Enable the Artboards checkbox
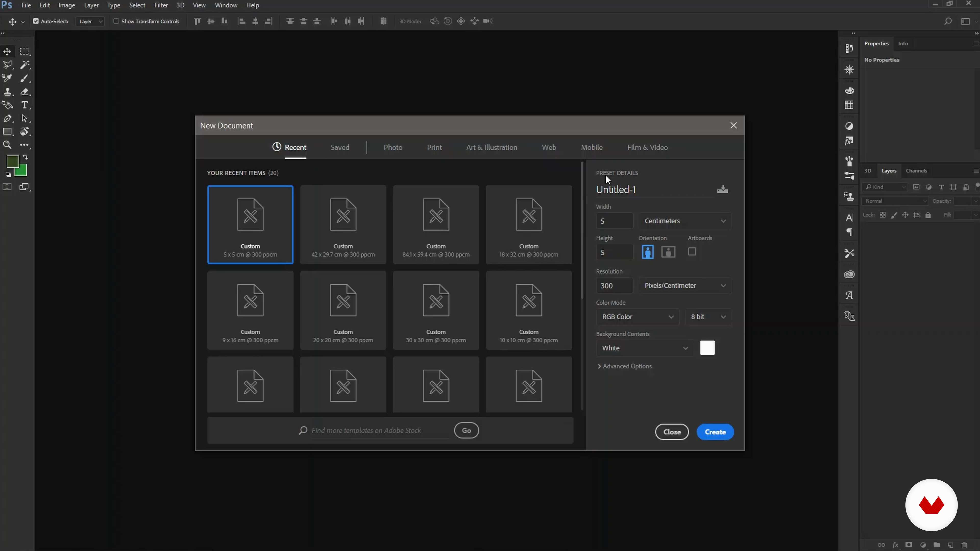 coord(692,251)
